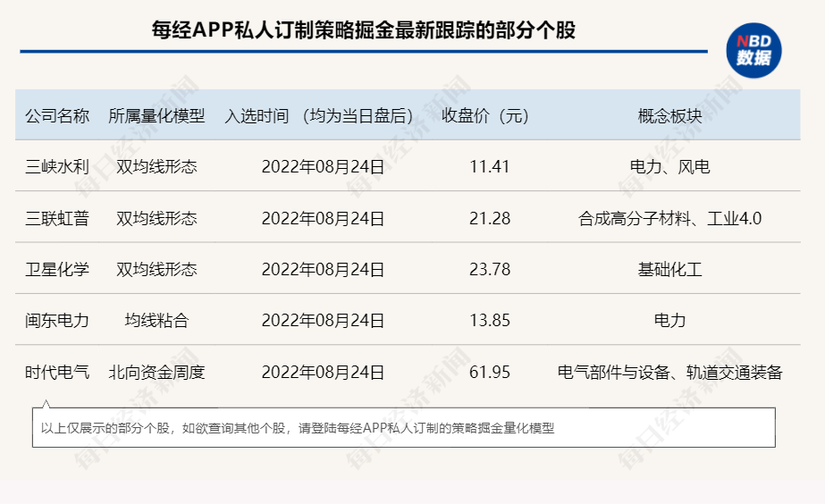825x504 pixels.
Task: Click the 收盘价 (元) column header
Action: tap(485, 116)
